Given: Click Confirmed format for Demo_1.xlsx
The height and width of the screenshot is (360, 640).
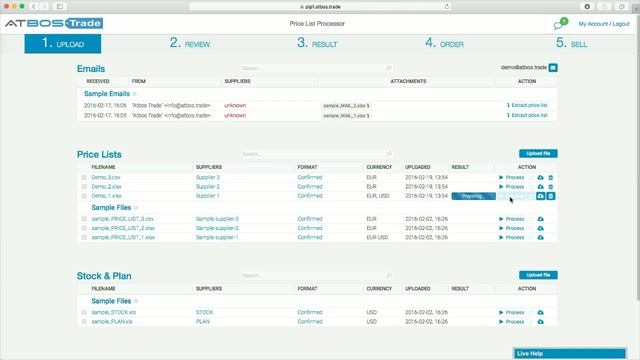Looking at the screenshot, I should pyautogui.click(x=310, y=196).
